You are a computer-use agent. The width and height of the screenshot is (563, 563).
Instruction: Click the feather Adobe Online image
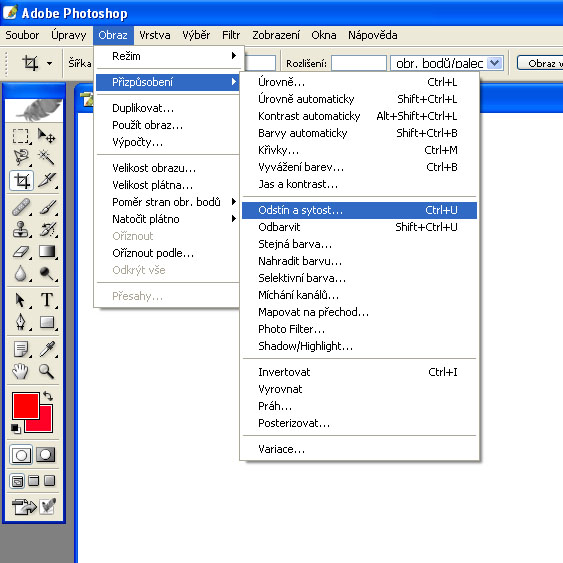[x=34, y=110]
